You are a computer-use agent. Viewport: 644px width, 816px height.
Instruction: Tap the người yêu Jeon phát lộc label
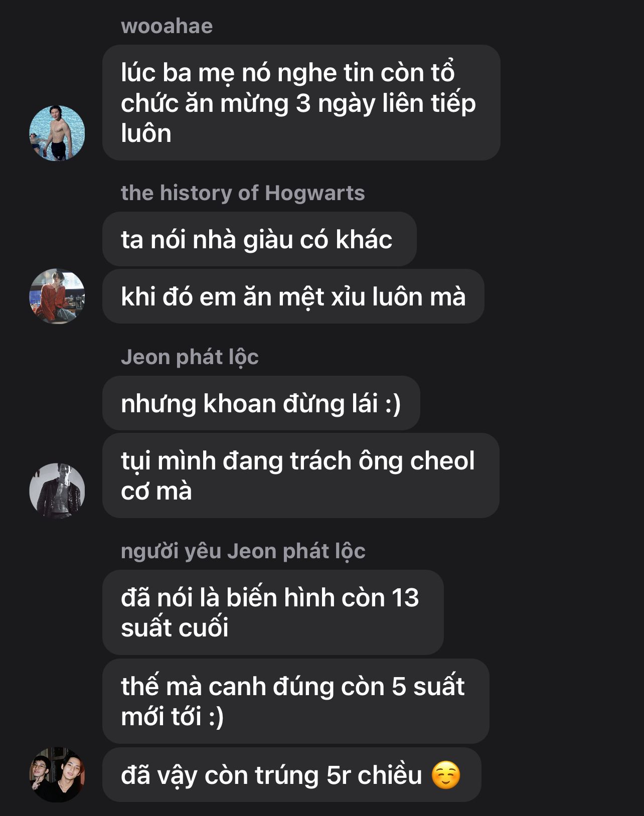pos(243,551)
